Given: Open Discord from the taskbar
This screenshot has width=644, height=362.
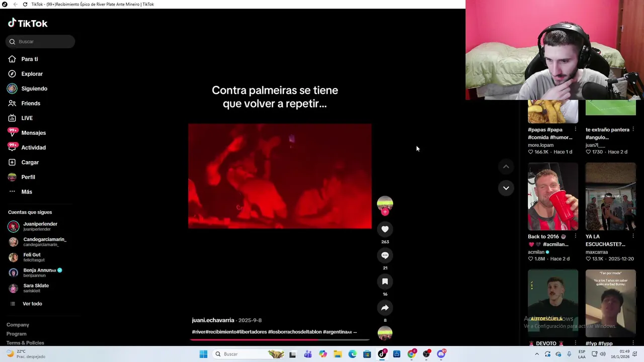Looking at the screenshot, I should pos(441,354).
